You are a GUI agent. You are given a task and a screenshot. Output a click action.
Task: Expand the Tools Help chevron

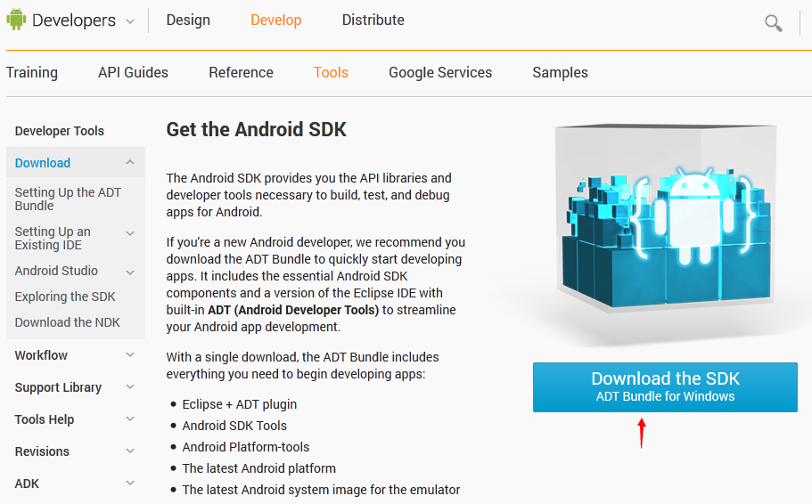click(x=130, y=419)
